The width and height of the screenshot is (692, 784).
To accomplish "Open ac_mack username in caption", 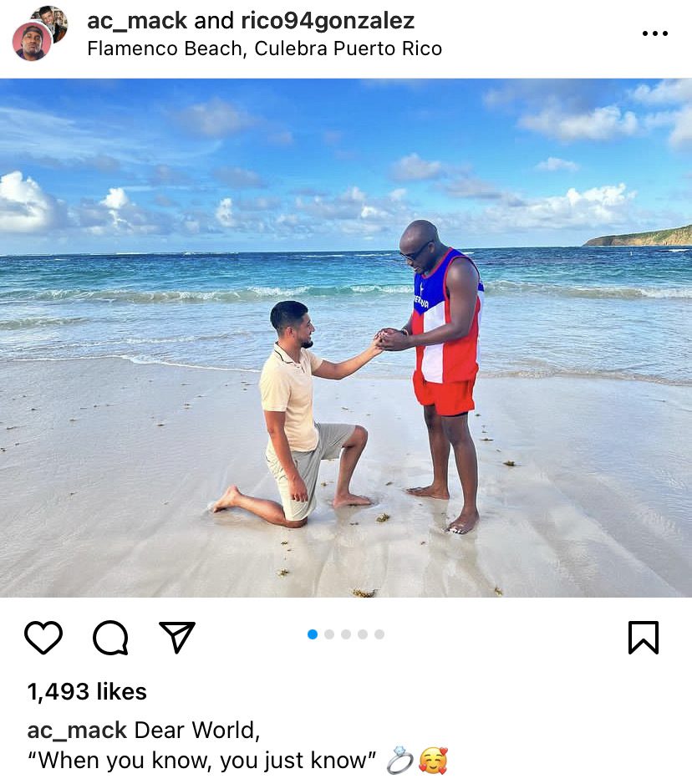I will [x=77, y=730].
